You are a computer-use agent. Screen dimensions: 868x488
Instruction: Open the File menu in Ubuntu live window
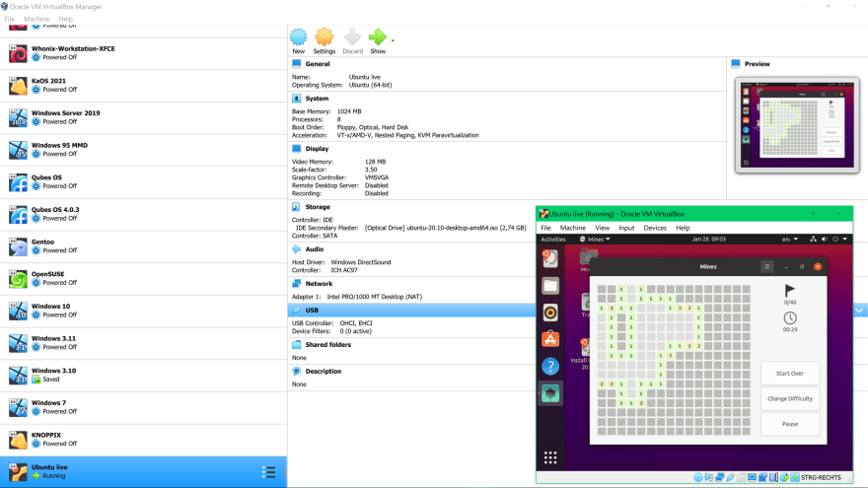[x=545, y=228]
